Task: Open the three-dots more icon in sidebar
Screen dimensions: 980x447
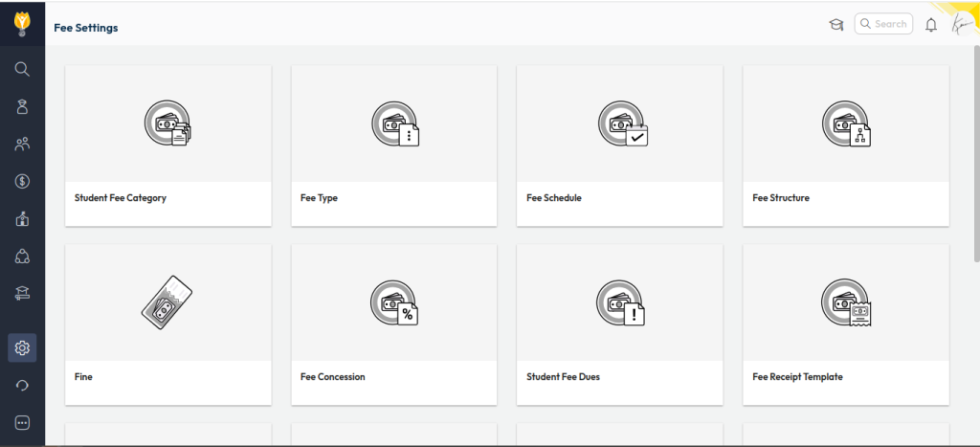Action: [22, 422]
